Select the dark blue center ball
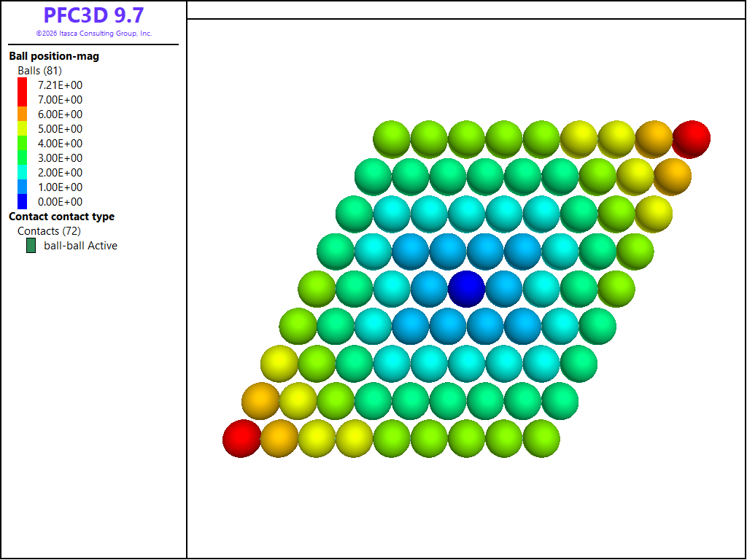747x560 pixels. [466, 289]
